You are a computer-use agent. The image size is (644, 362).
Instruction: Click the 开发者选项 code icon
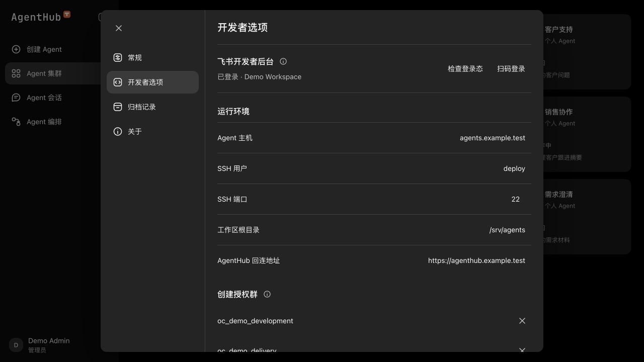[118, 82]
